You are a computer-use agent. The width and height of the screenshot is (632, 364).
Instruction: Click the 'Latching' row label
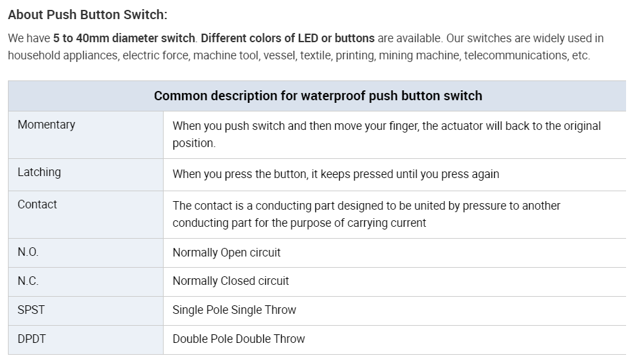(39, 172)
